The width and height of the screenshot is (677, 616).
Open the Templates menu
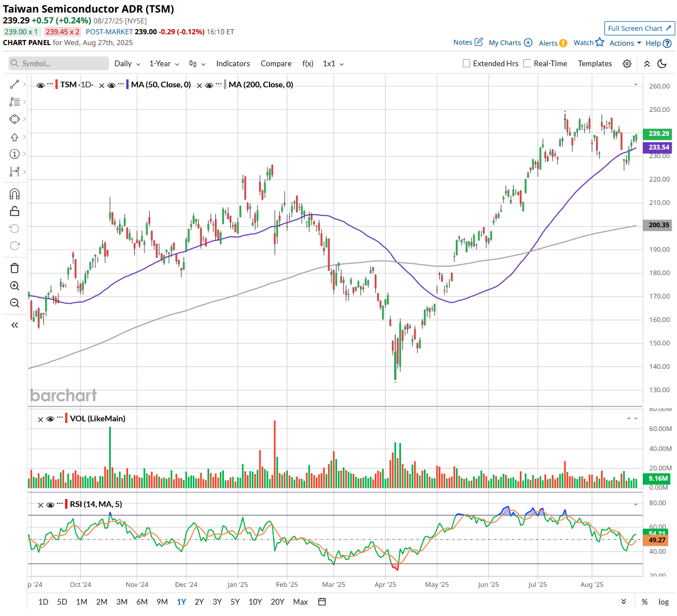tap(595, 64)
